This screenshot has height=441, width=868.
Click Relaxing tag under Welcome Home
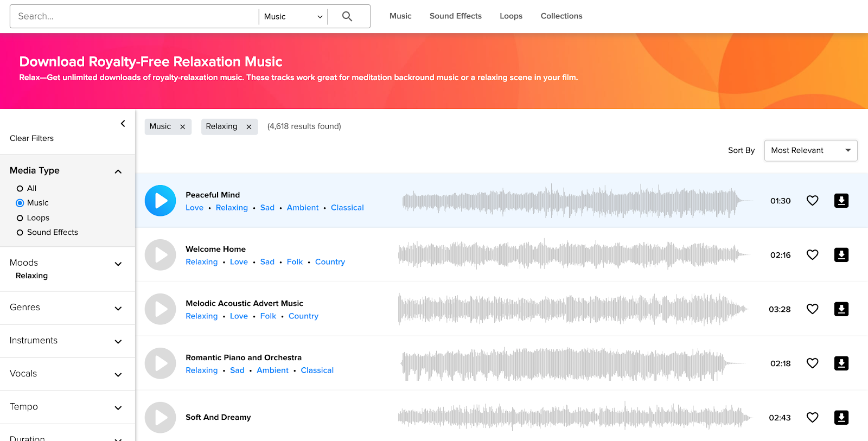pyautogui.click(x=201, y=262)
